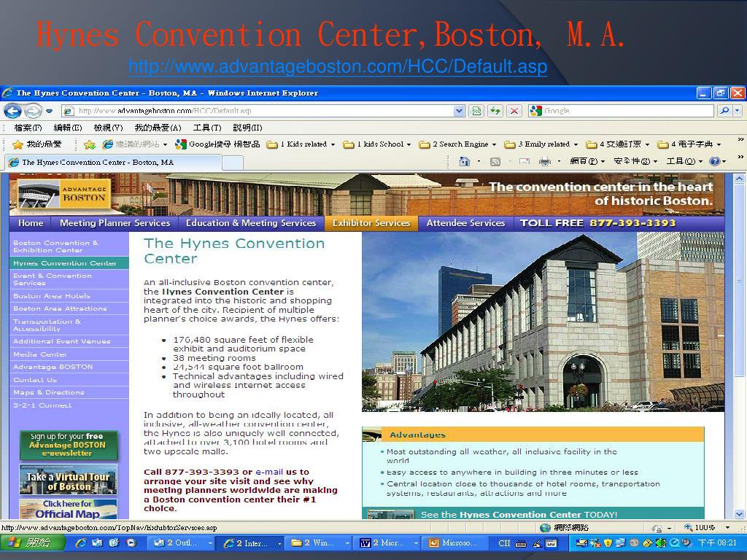The height and width of the screenshot is (560, 747).
Task: Click the browser Back arrow button
Action: coord(12,111)
